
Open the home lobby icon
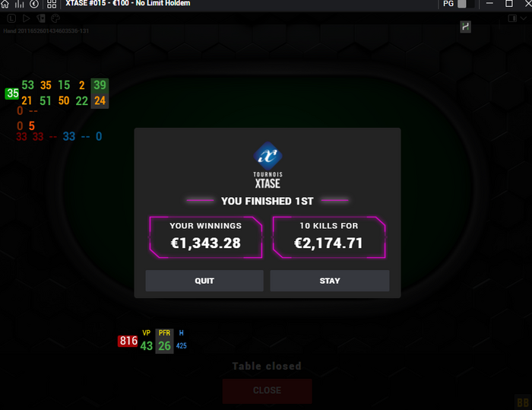[5, 4]
